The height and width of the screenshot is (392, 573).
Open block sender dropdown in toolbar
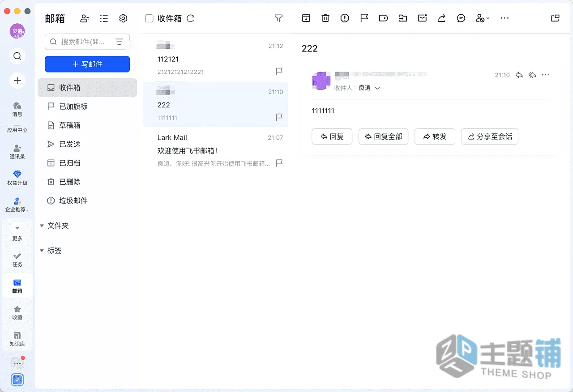[x=483, y=18]
